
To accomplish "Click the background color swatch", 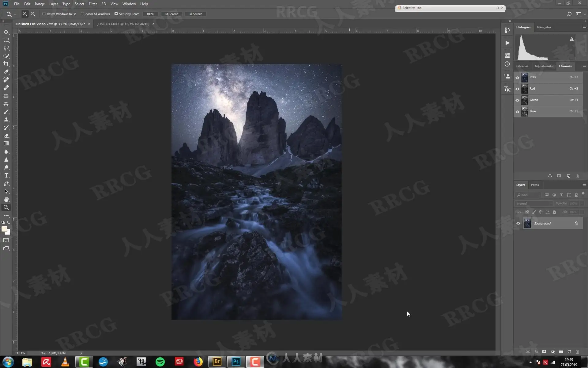I will tap(8, 233).
